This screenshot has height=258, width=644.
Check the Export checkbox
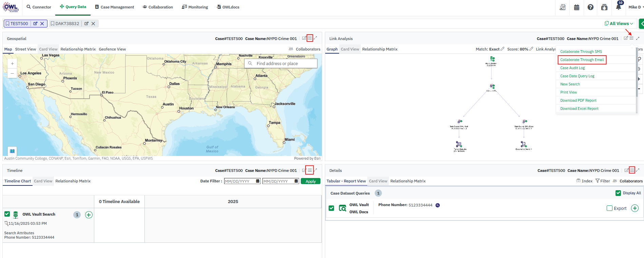(609, 208)
